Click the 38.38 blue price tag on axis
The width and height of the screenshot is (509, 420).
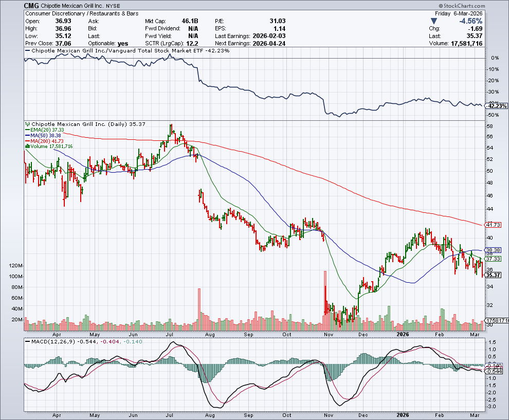pos(493,250)
